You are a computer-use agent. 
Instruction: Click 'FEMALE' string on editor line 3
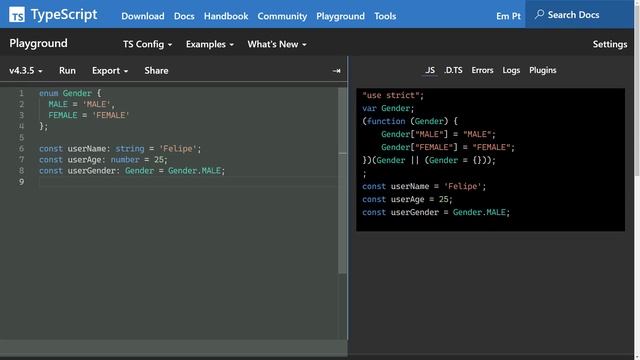pos(111,115)
